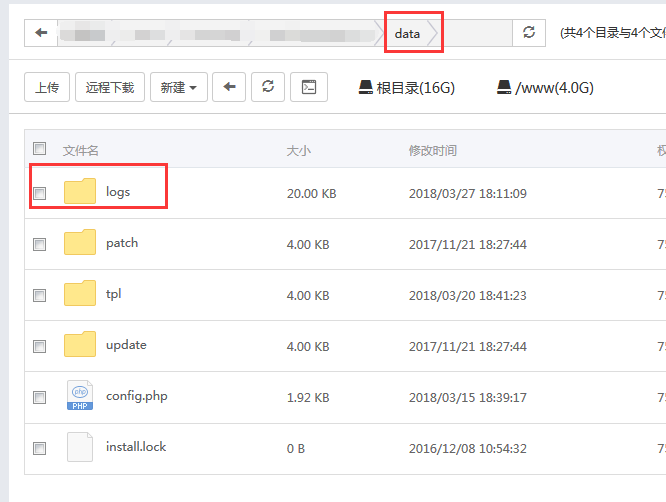Check the box for logs folder
This screenshot has width=666, height=502.
(x=40, y=194)
